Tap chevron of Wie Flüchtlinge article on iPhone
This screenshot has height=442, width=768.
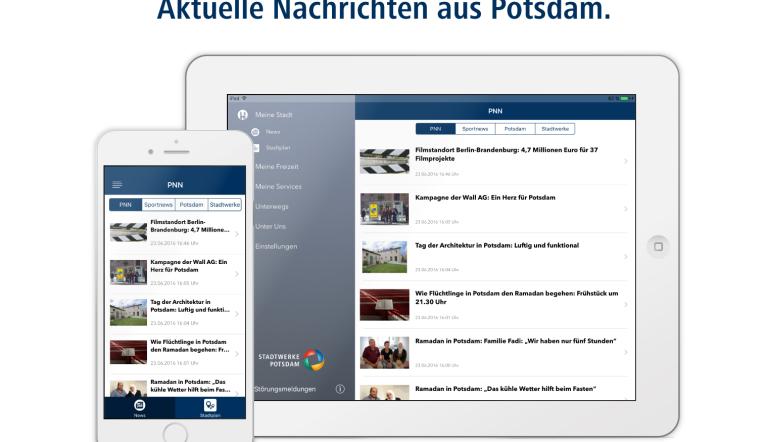237,354
